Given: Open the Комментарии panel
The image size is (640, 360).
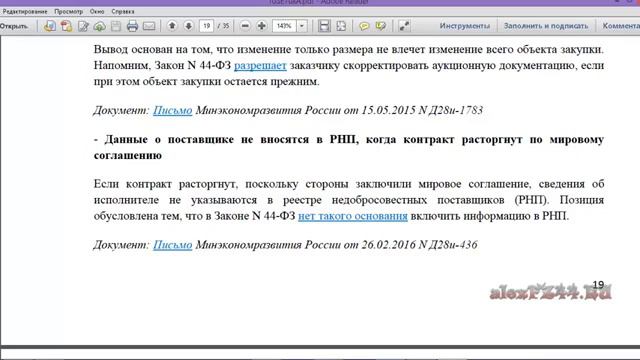Looking at the screenshot, I should [x=620, y=26].
